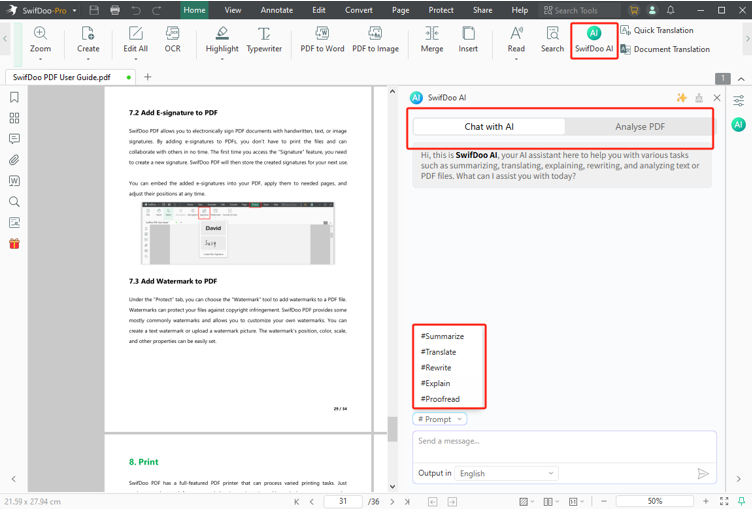Open the Output in English language dropdown
The image size is (752, 509).
(506, 473)
